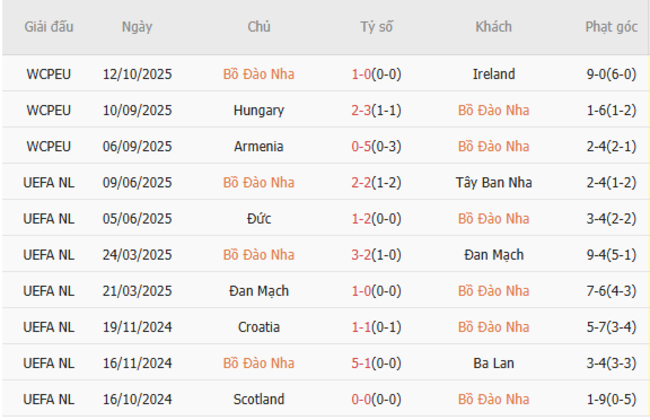This screenshot has width=650, height=420.
Task: Click the Giải đấu column header
Action: [49, 28]
